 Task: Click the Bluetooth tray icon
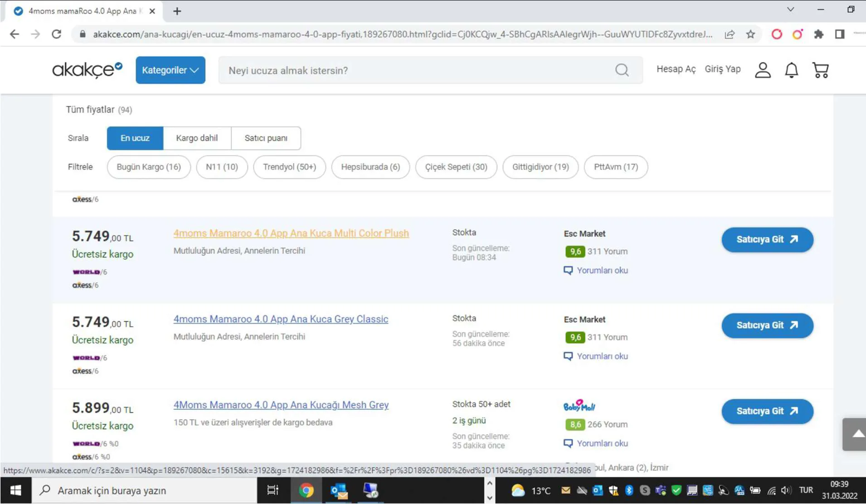[629, 490]
